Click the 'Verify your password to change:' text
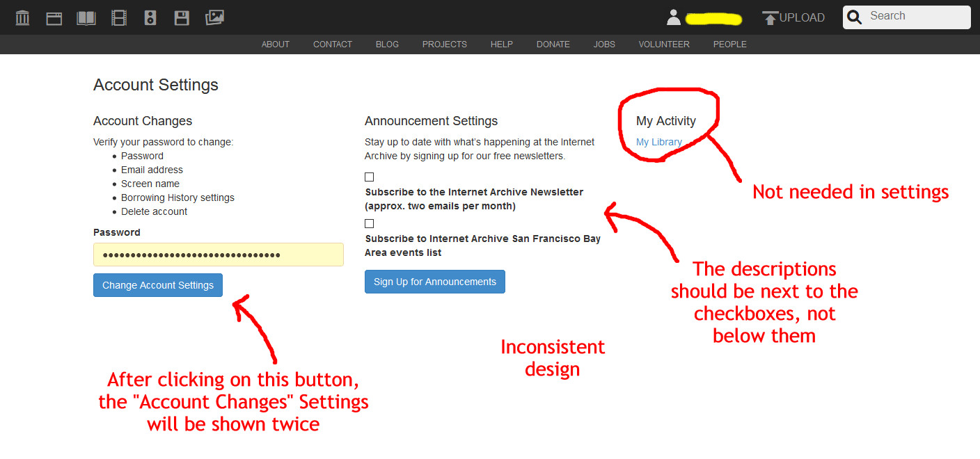The width and height of the screenshot is (980, 459). pyautogui.click(x=164, y=142)
